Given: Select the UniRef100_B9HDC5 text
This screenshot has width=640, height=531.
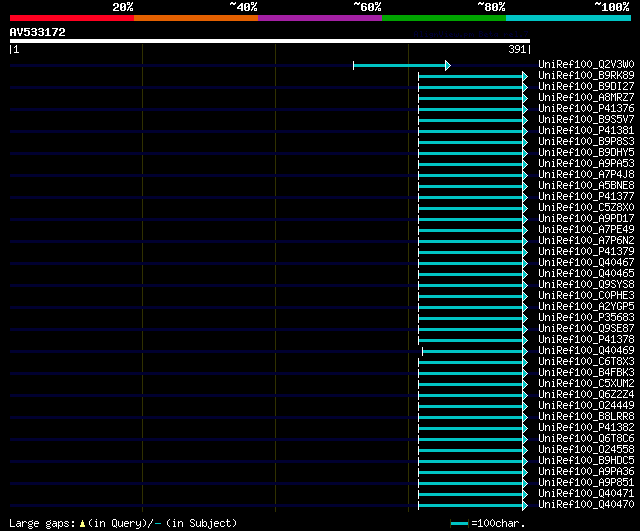Looking at the screenshot, I should [586, 461].
